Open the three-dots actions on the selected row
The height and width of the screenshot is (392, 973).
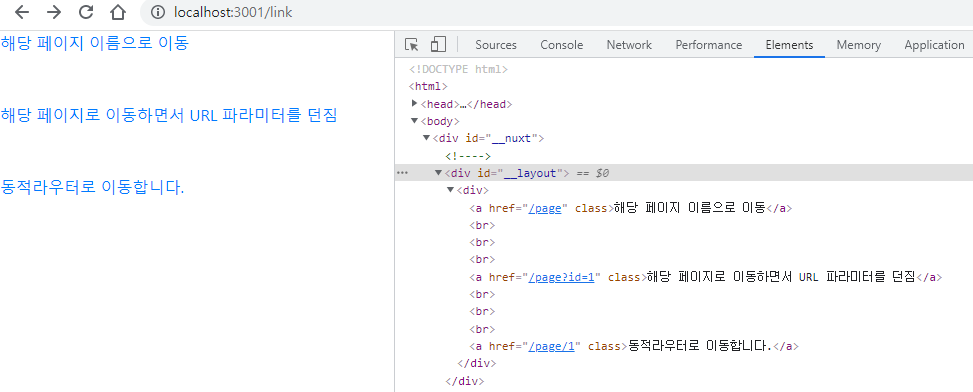coord(402,173)
